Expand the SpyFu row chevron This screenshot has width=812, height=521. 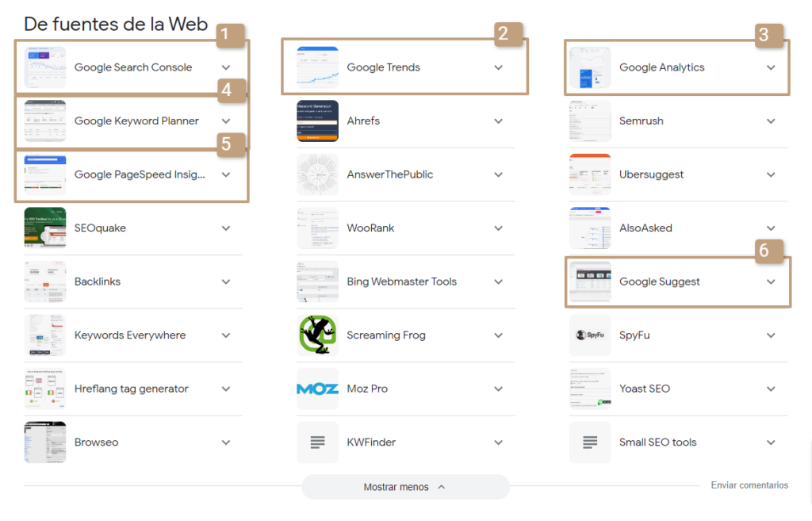pyautogui.click(x=771, y=335)
